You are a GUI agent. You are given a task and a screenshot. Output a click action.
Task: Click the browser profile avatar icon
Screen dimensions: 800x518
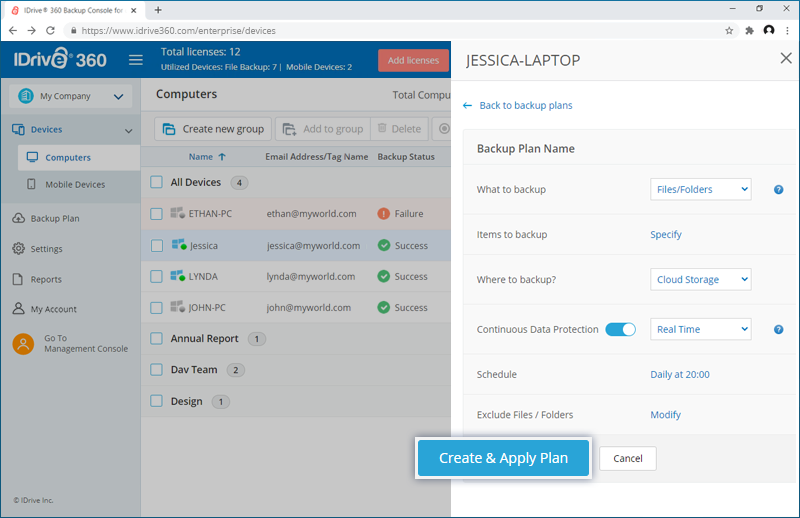[x=769, y=30]
